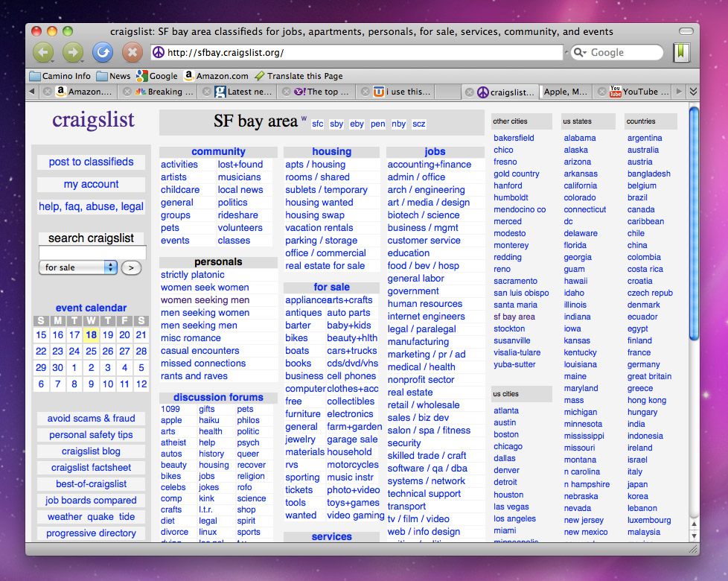
Task: Switch to the 'The top' Yahoo tab
Action: (323, 92)
